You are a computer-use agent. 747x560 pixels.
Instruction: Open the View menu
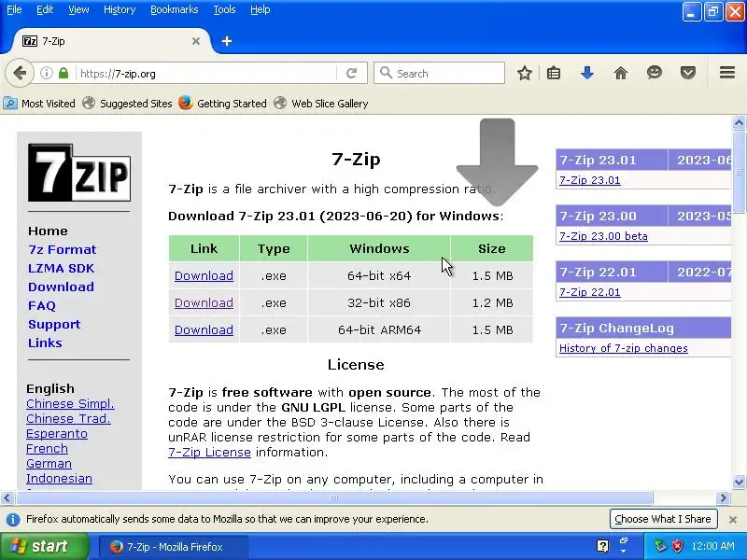[78, 9]
